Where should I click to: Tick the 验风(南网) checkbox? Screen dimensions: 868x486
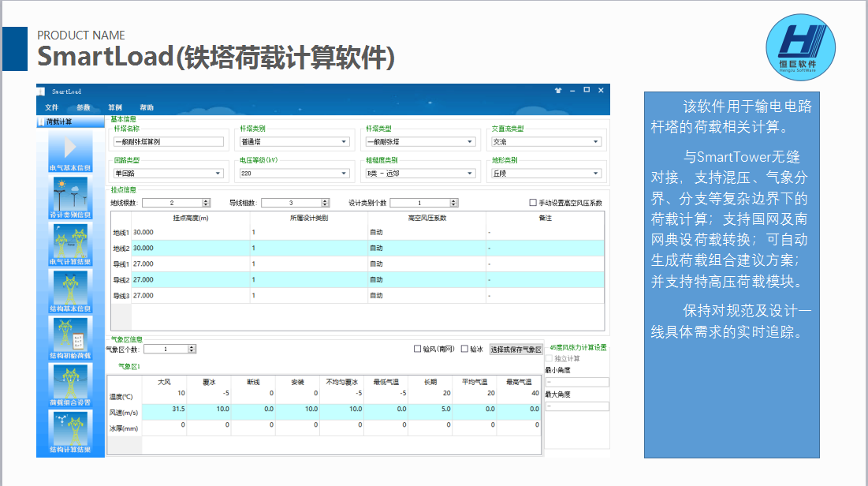click(417, 350)
